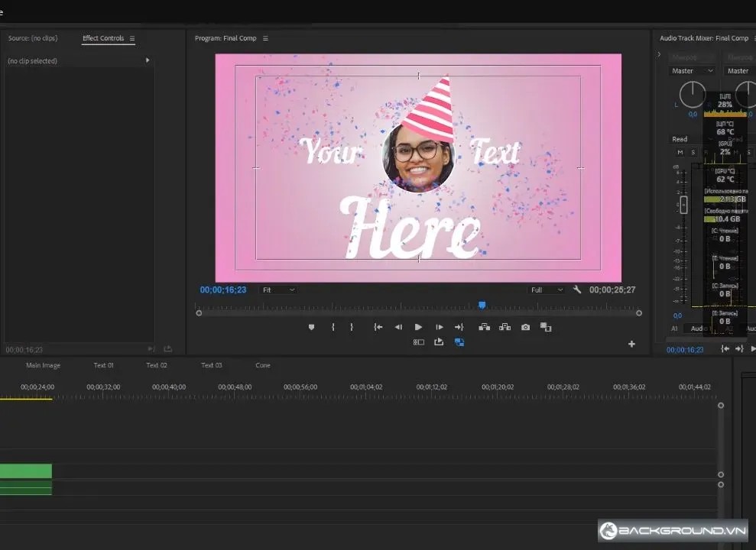The width and height of the screenshot is (756, 550).
Task: Solo the A1 track with S button
Action: click(x=693, y=152)
